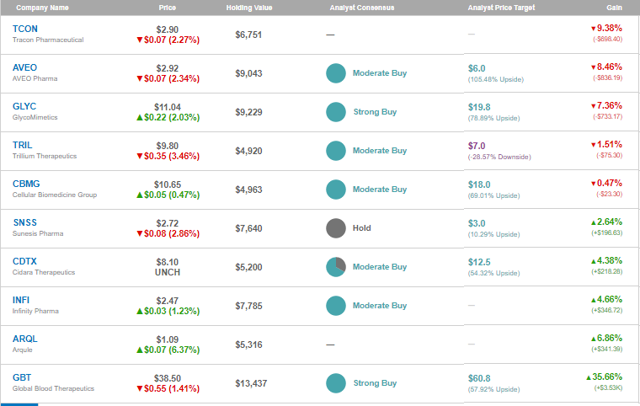
Task: Click the 35.66% gain for GBT
Action: coord(604,377)
